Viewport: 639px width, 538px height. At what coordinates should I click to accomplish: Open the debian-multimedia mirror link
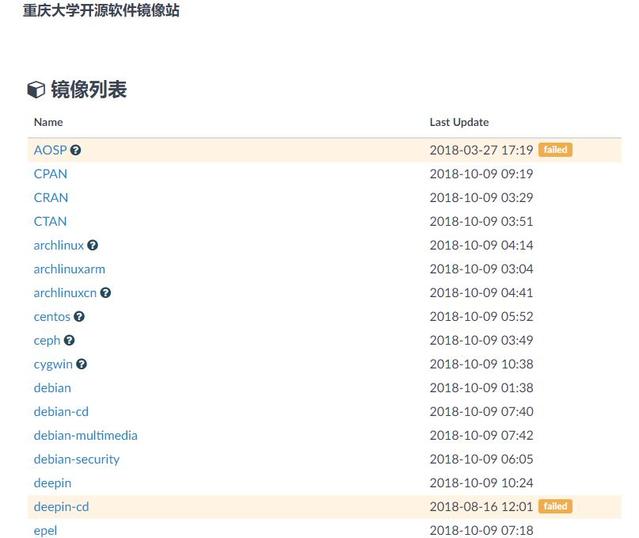coord(86,435)
